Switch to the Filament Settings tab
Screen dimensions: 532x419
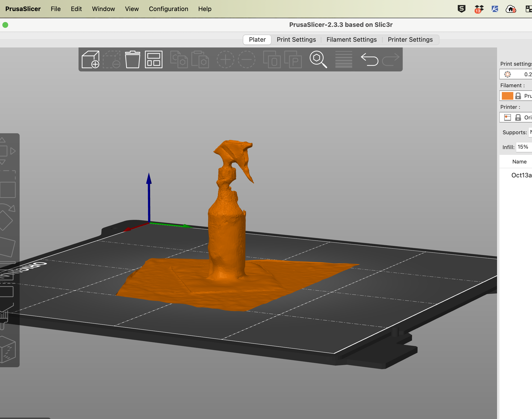(x=352, y=40)
